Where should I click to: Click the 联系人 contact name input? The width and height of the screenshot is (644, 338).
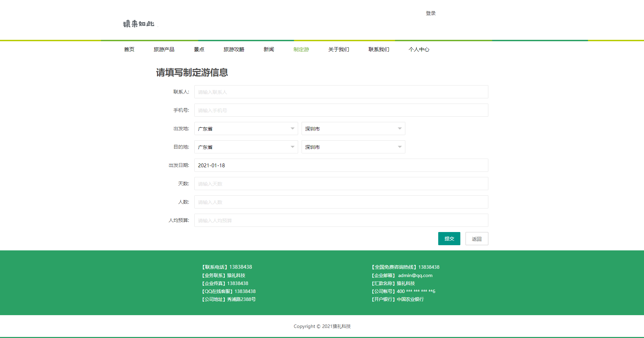coord(341,92)
